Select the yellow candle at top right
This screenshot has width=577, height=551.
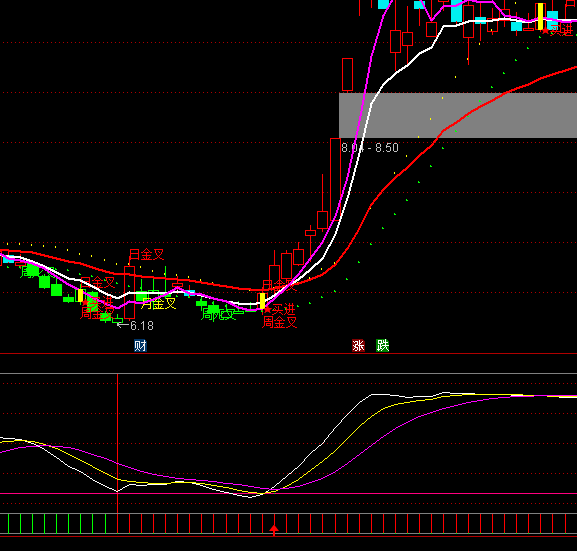[x=540, y=16]
